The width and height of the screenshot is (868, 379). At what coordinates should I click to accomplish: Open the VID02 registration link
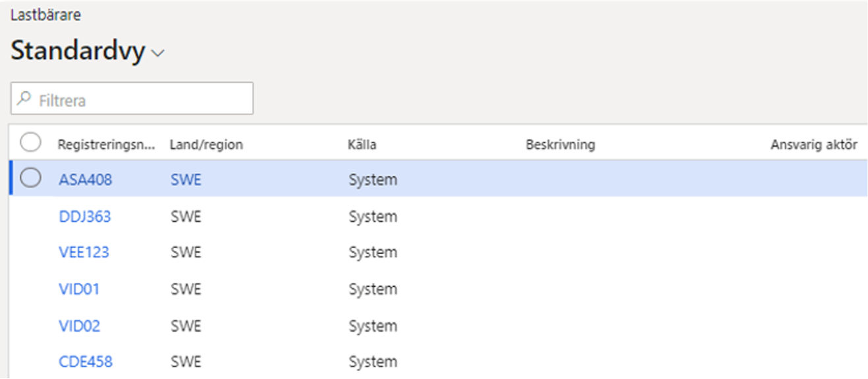tap(80, 326)
